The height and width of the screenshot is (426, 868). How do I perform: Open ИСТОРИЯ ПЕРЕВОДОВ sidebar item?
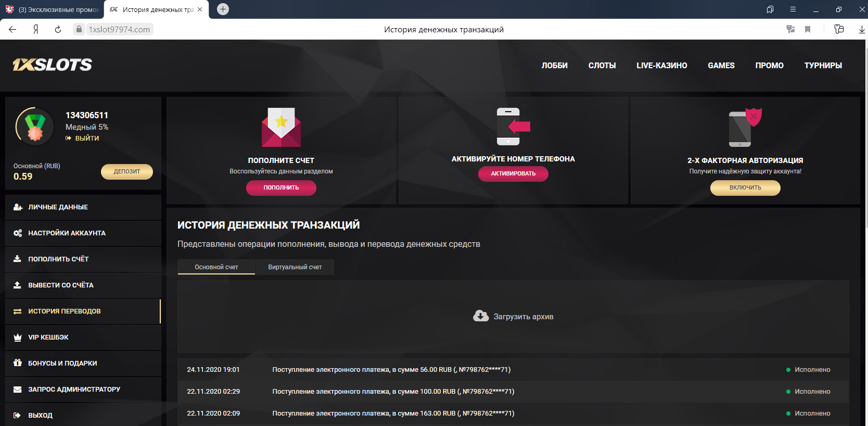point(83,311)
